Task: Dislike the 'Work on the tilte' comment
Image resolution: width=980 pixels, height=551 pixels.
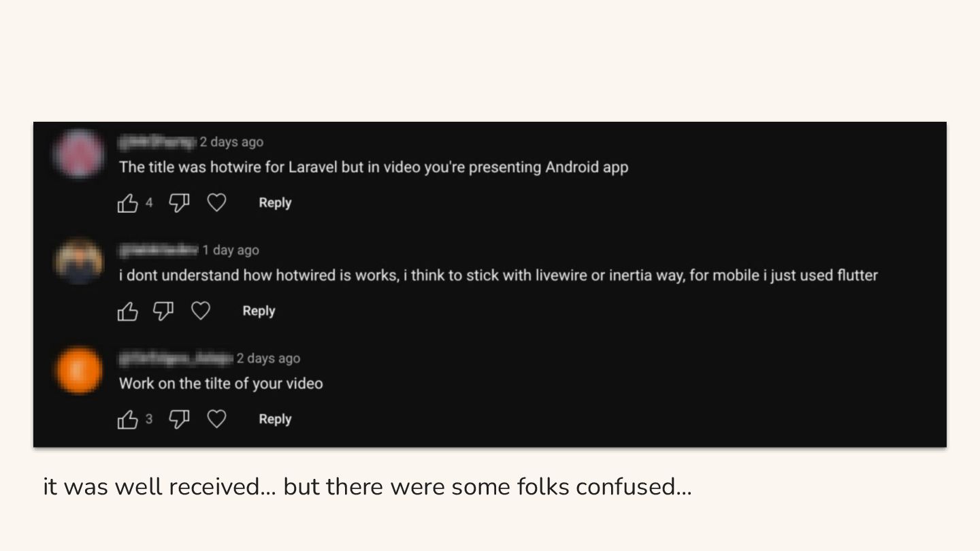Action: pos(179,420)
